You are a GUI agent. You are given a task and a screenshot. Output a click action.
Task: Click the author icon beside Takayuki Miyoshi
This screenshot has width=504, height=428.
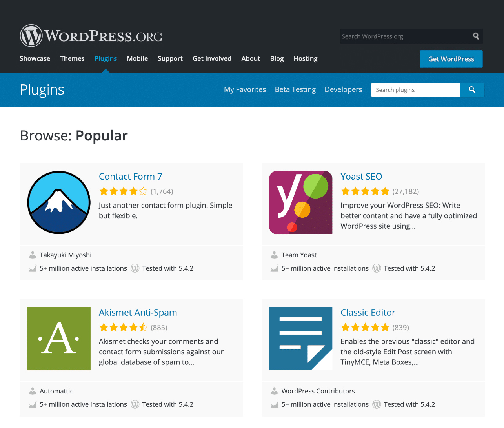point(32,255)
